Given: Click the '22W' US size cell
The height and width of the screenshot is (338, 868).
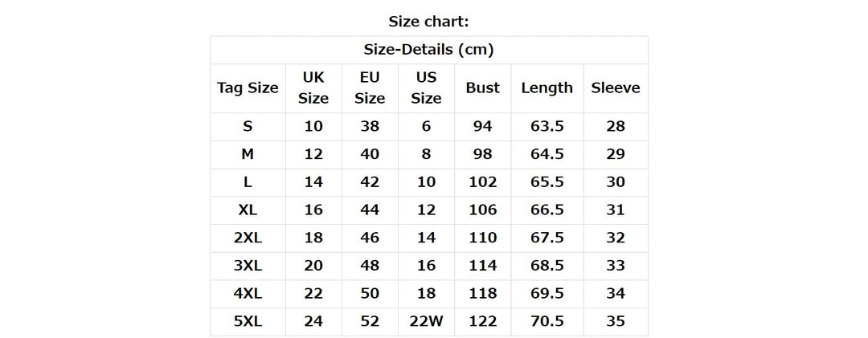Looking at the screenshot, I should [426, 321].
